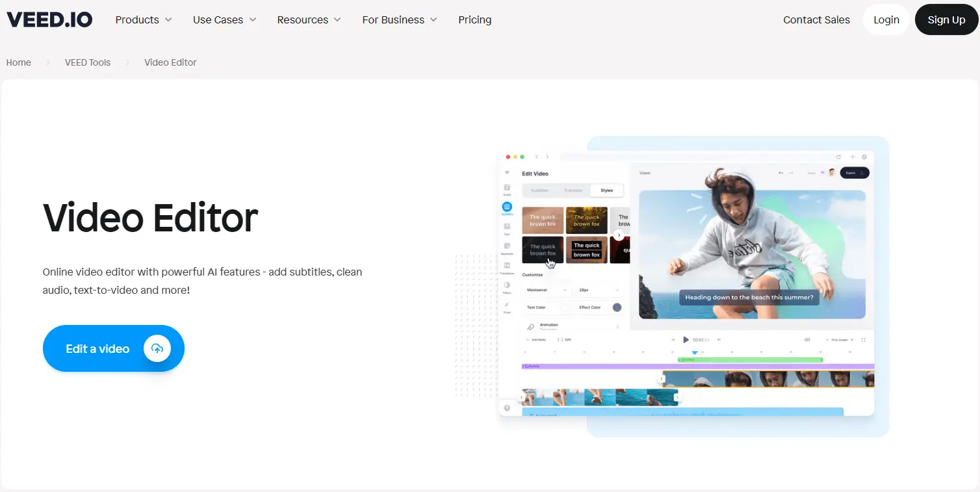Click the Effect Color swatch
980x492 pixels.
(617, 307)
